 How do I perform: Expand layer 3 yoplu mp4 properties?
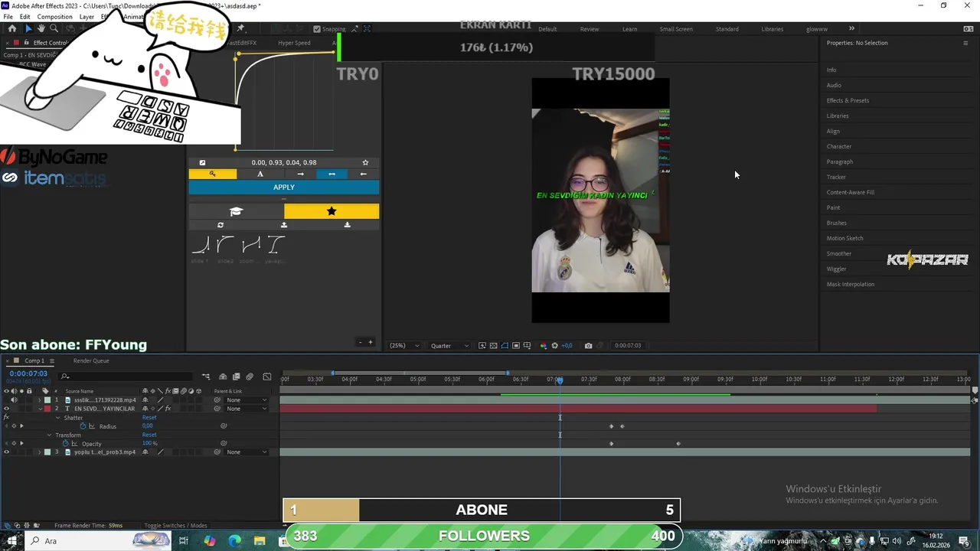pyautogui.click(x=40, y=452)
